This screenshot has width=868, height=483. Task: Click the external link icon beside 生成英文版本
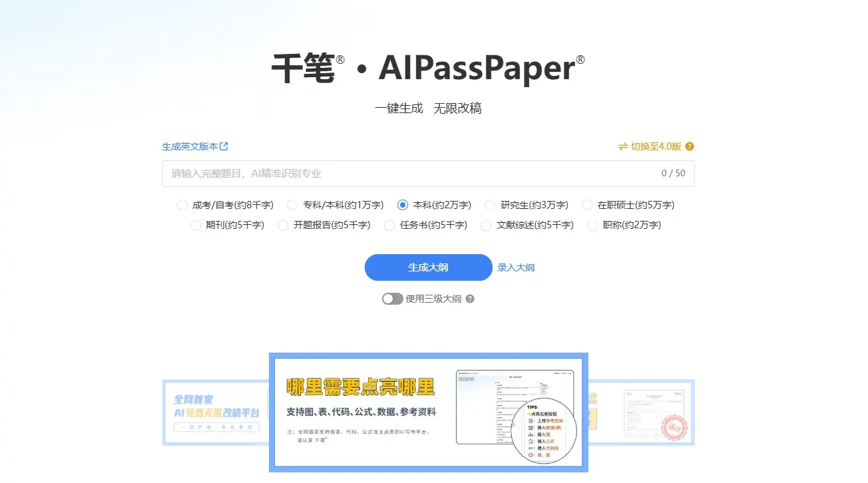pos(224,146)
